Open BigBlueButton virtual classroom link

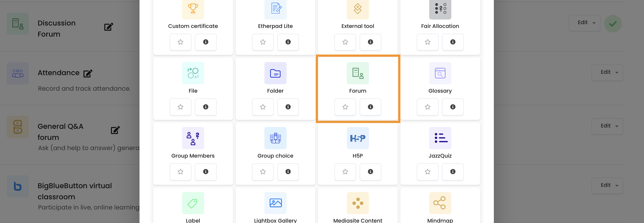74,191
